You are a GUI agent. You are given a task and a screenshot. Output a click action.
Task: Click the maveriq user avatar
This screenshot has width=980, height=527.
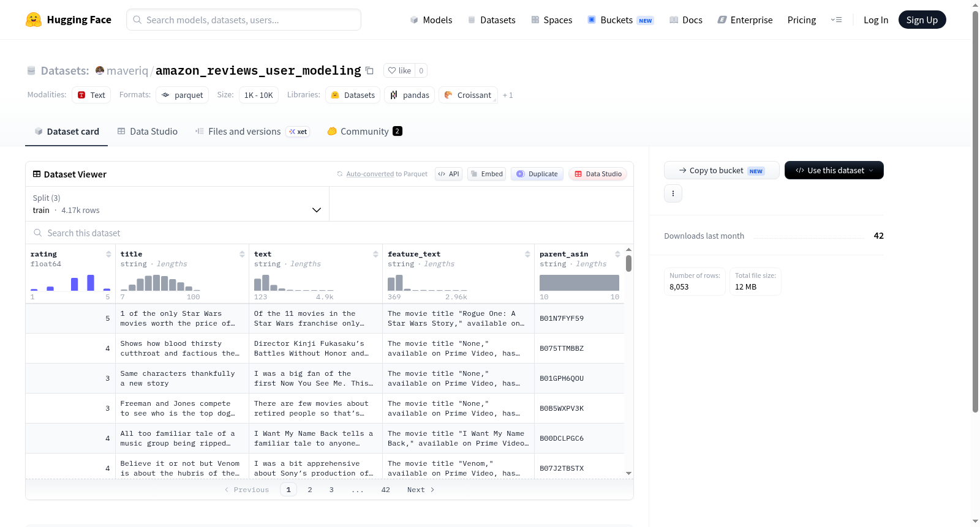pos(100,70)
